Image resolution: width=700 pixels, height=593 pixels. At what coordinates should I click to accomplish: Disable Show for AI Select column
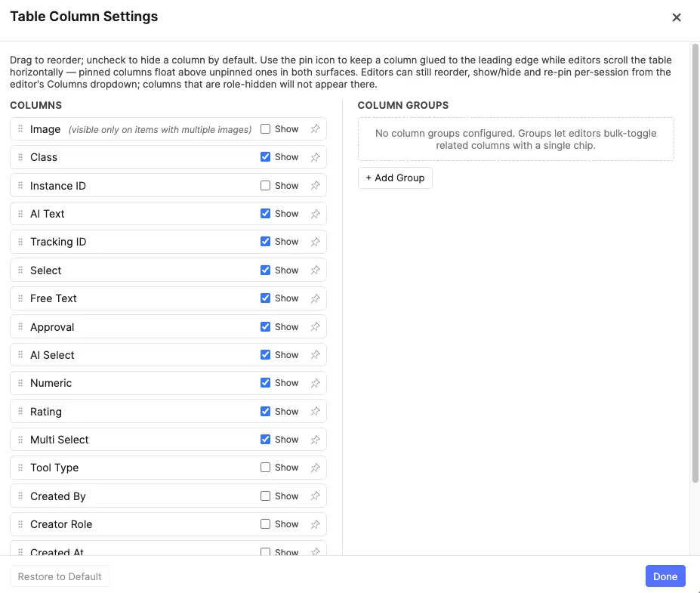[265, 355]
